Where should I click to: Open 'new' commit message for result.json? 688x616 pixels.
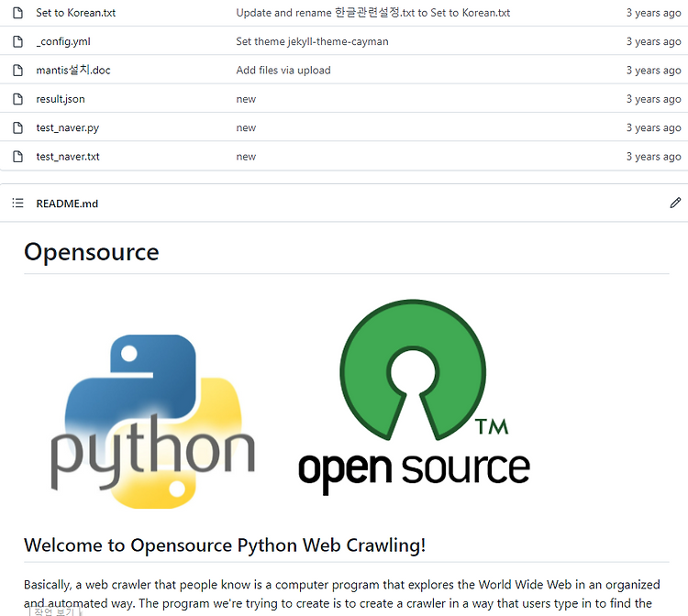(246, 100)
